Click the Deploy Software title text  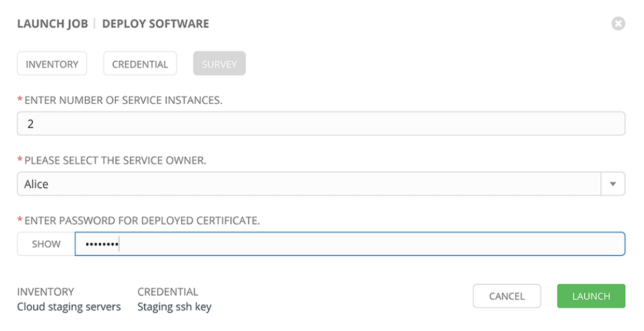pos(156,24)
